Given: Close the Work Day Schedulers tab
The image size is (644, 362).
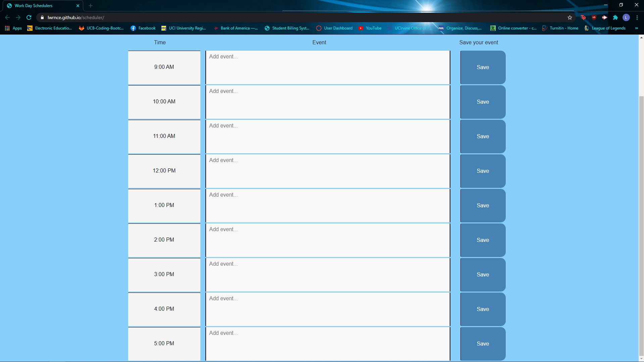Looking at the screenshot, I should 78,6.
